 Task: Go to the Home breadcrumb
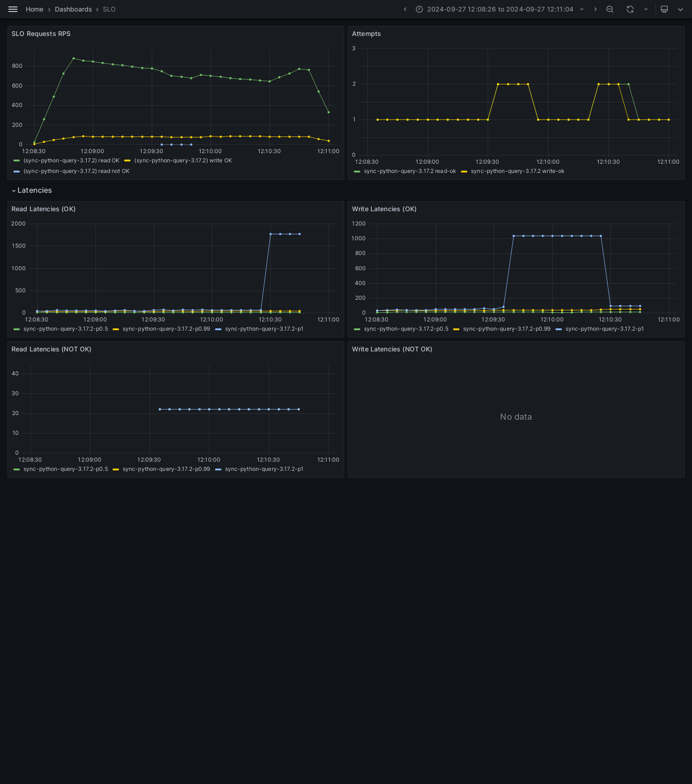(35, 9)
